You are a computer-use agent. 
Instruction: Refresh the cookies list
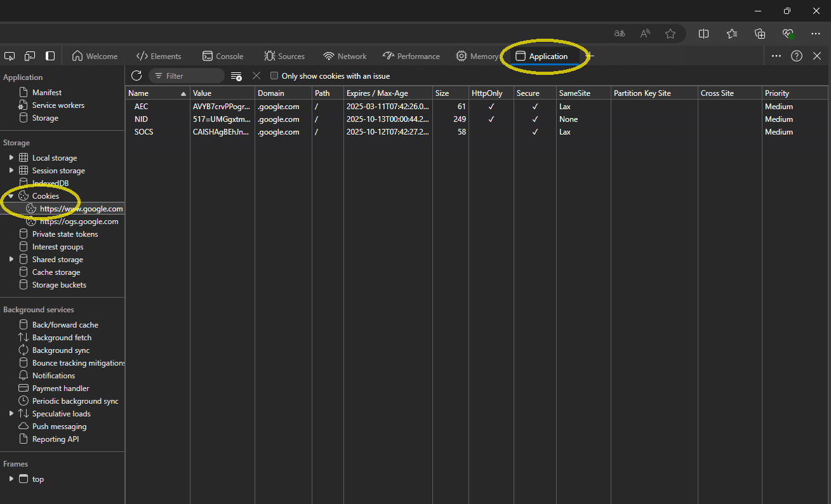click(x=136, y=76)
